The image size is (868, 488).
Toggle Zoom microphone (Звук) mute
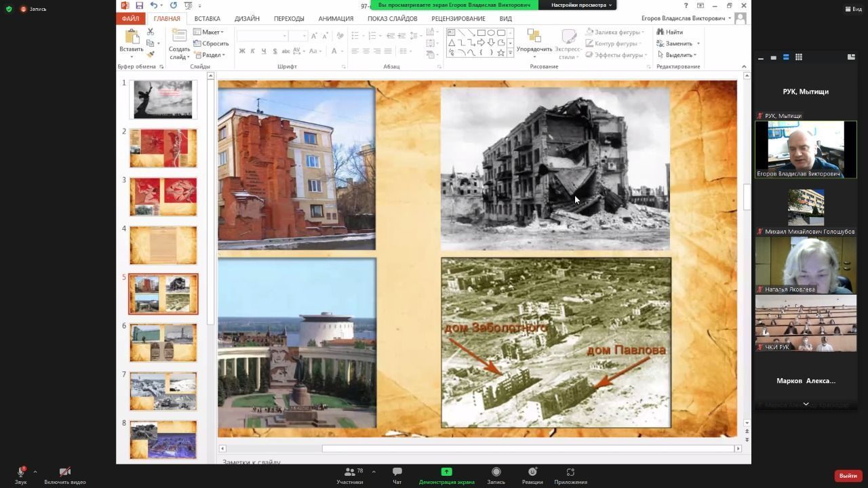click(20, 475)
